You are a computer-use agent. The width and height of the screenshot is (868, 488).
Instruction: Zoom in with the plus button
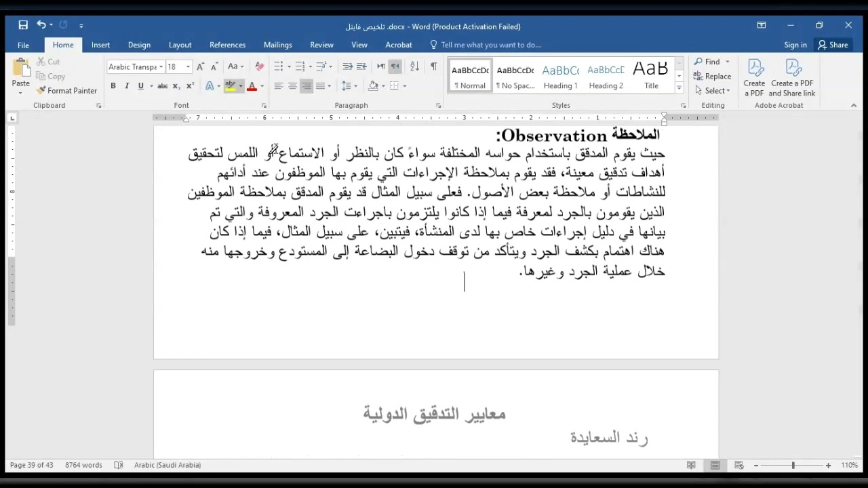tap(828, 466)
